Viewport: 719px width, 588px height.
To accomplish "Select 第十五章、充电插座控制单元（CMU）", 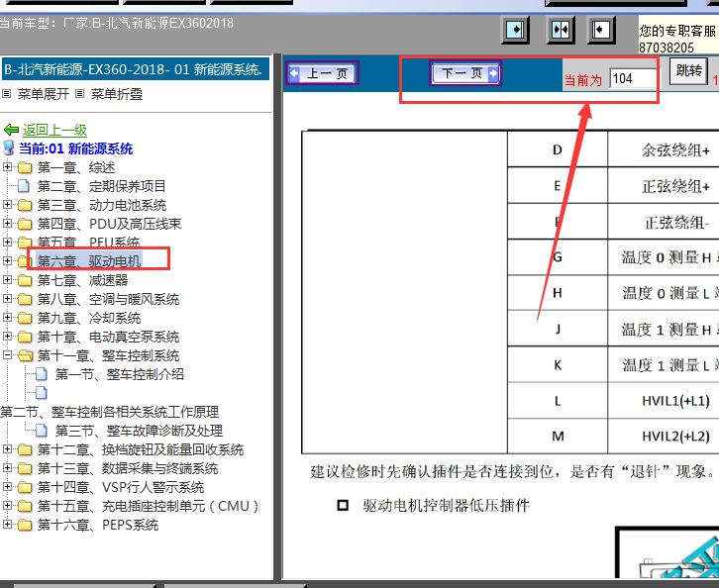I will click(149, 506).
